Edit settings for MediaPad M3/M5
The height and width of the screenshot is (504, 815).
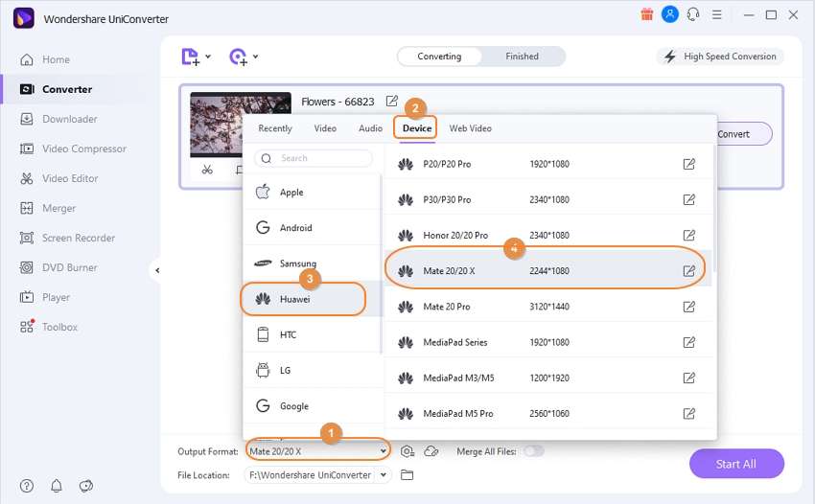coord(688,378)
